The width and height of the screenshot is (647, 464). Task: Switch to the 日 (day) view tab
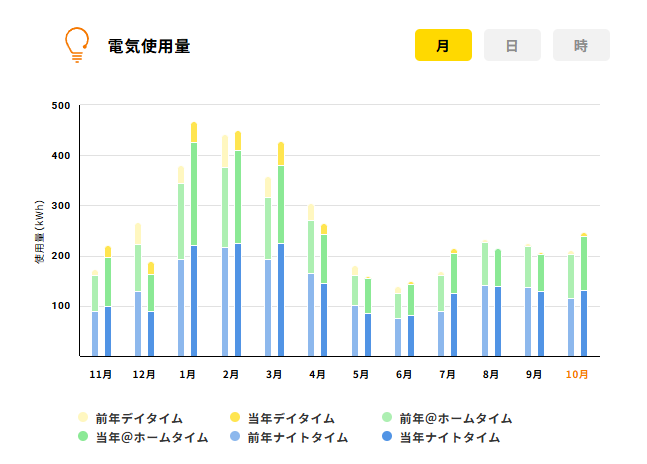pos(512,45)
